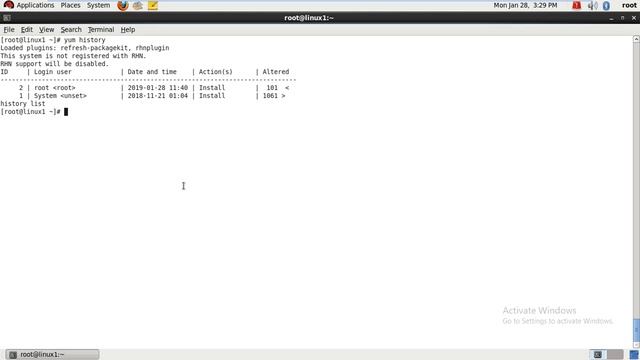
Task: Click the 'System <unset>' history row entry
Action: pyautogui.click(x=60, y=96)
